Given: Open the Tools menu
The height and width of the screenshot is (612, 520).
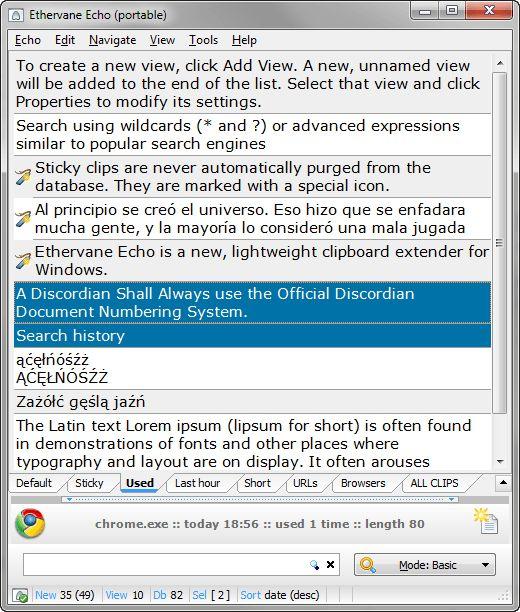Looking at the screenshot, I should pos(203,40).
